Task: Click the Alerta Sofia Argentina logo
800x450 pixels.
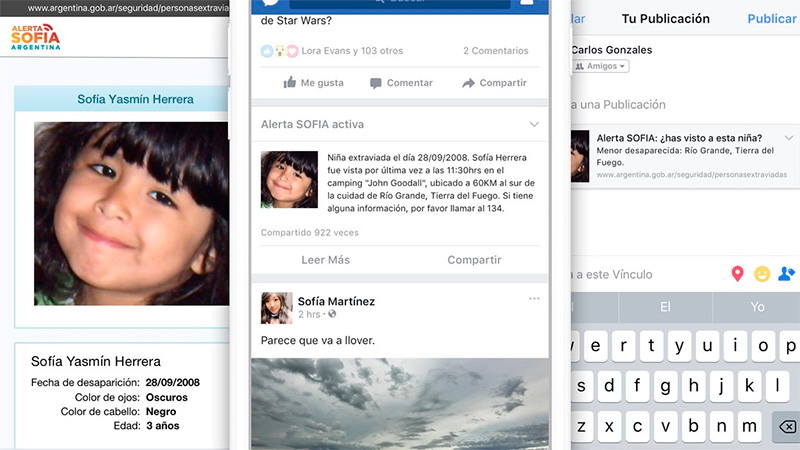Action: click(35, 37)
